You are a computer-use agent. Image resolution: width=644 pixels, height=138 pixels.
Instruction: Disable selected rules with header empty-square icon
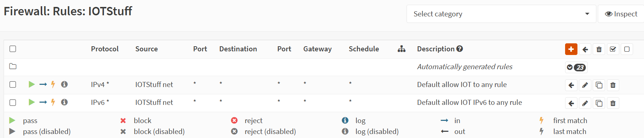click(x=627, y=49)
